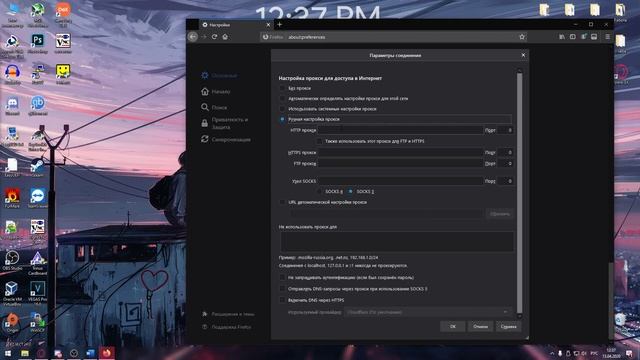The height and width of the screenshot is (360, 640).
Task: Open the Firefox hamburger menu
Action: pyautogui.click(x=608, y=37)
